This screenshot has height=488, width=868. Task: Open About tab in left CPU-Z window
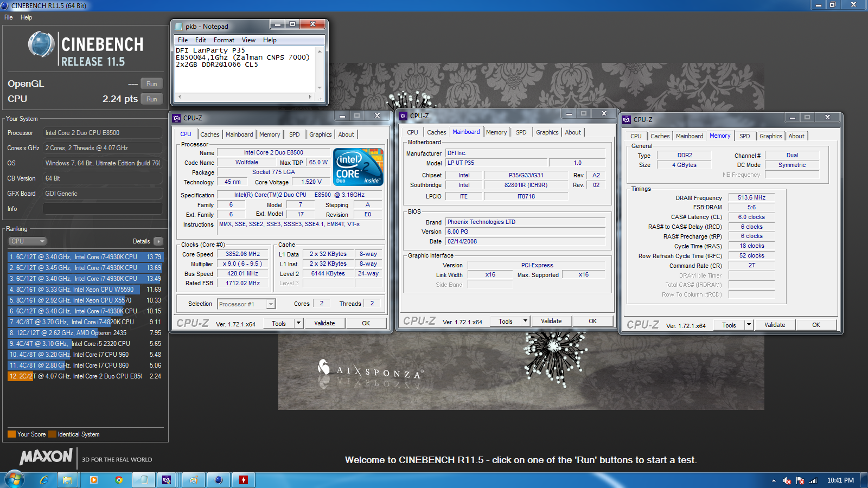click(x=346, y=134)
